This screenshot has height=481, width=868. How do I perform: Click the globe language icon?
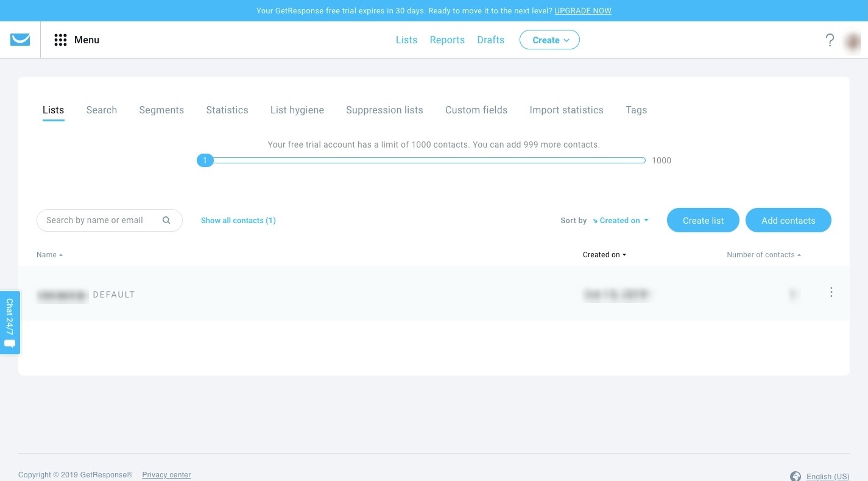[x=795, y=476]
